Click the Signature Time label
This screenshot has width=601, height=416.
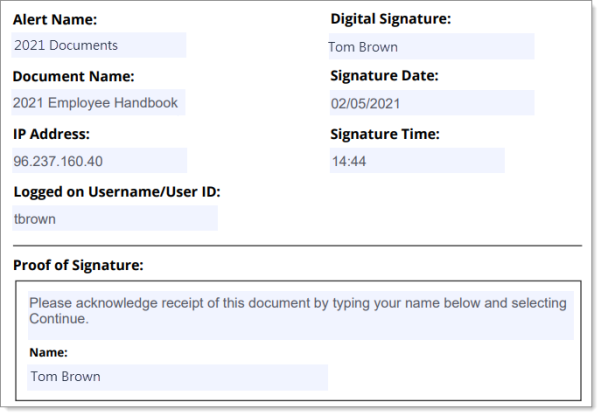(385, 134)
